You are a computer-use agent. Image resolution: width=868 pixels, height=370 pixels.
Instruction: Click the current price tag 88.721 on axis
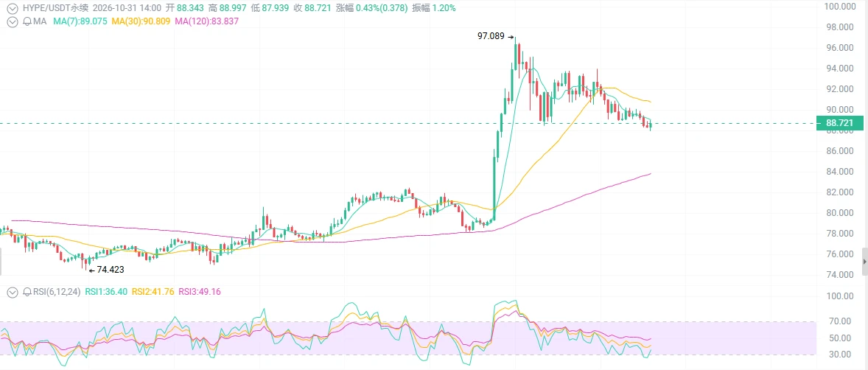[840, 124]
